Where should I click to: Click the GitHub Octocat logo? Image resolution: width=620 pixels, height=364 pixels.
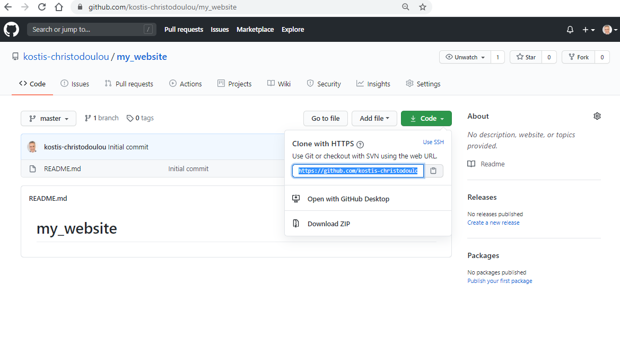click(11, 29)
